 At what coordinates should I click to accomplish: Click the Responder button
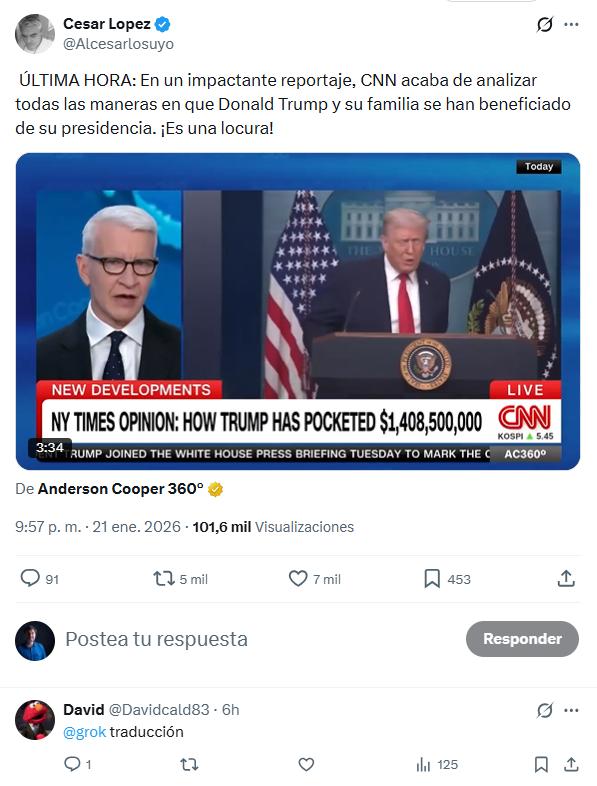click(522, 639)
